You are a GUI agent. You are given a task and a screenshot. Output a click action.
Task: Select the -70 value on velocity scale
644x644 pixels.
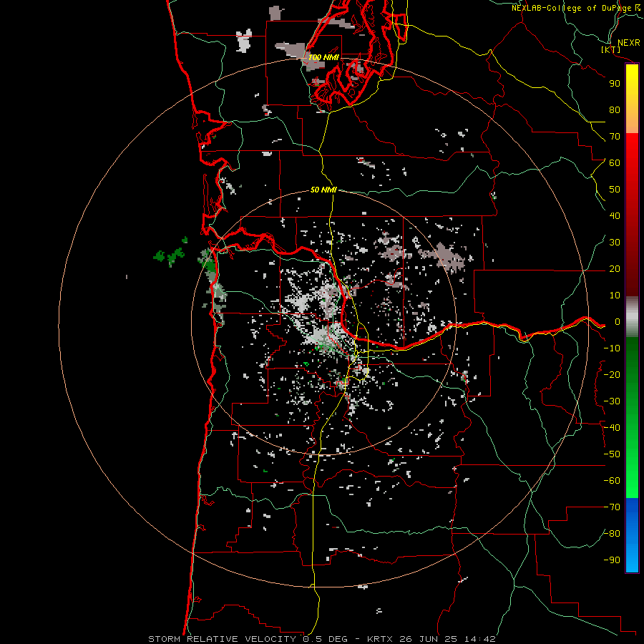pyautogui.click(x=612, y=507)
